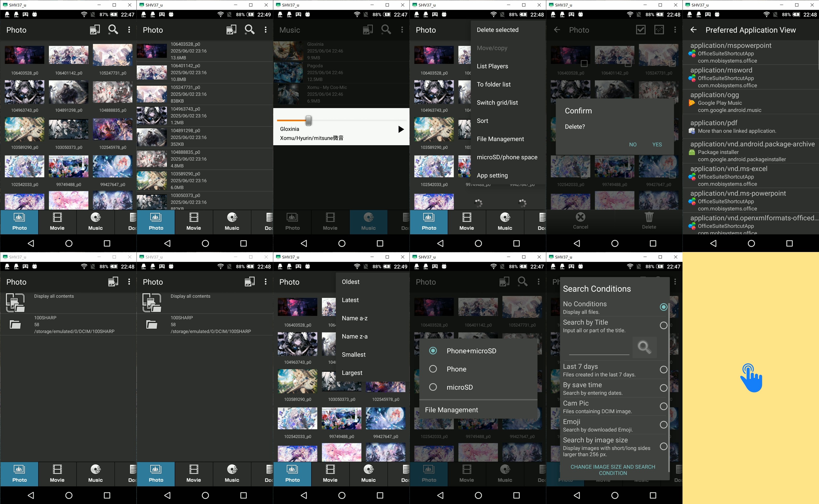Screen dimensions: 819x504
Task: Choose Name z-a in the sort menu
Action: [x=372, y=336]
